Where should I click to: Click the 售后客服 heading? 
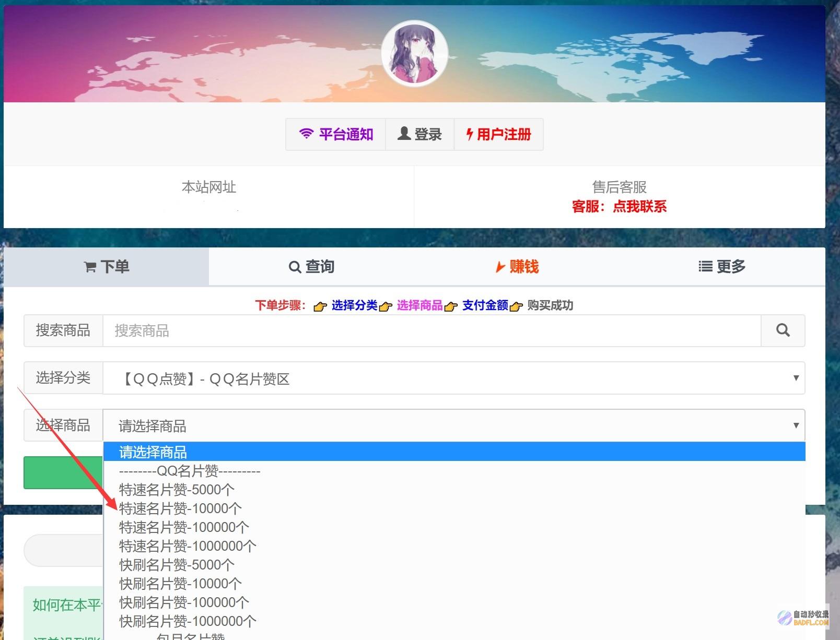click(x=619, y=187)
